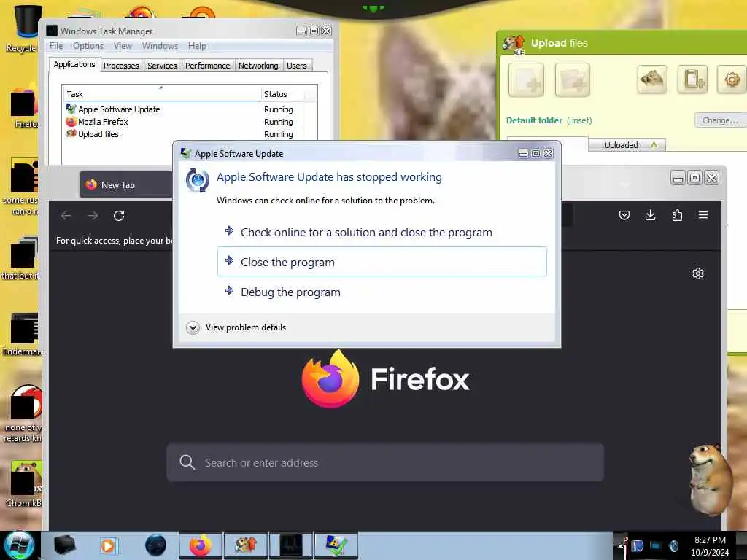Image resolution: width=747 pixels, height=560 pixels.
Task: Switch to Task Manager via taskbar button
Action: tap(291, 545)
